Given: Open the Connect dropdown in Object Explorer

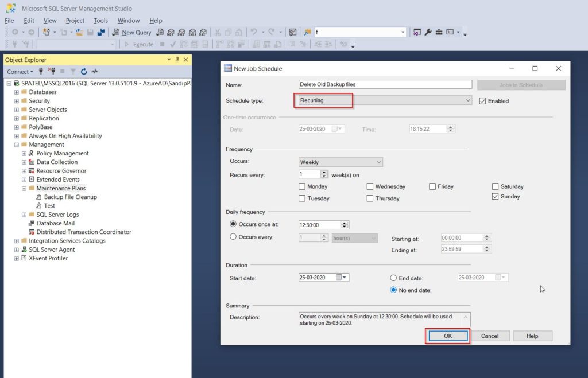Looking at the screenshot, I should pyautogui.click(x=20, y=72).
